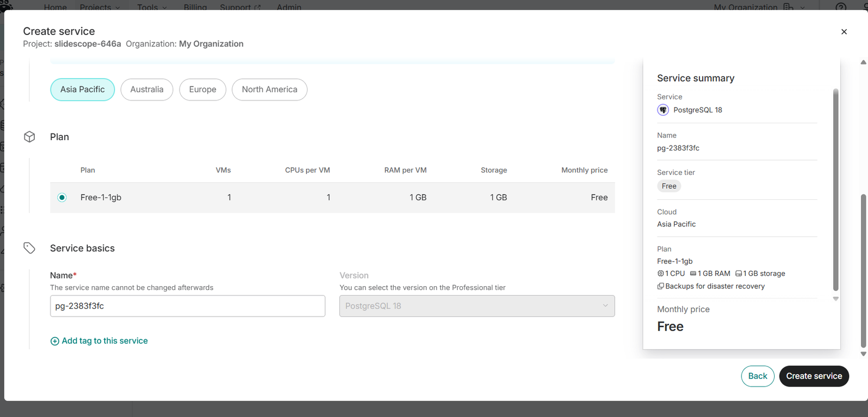Click the Create service dialog title
Screen dimensions: 868x417
click(x=59, y=31)
